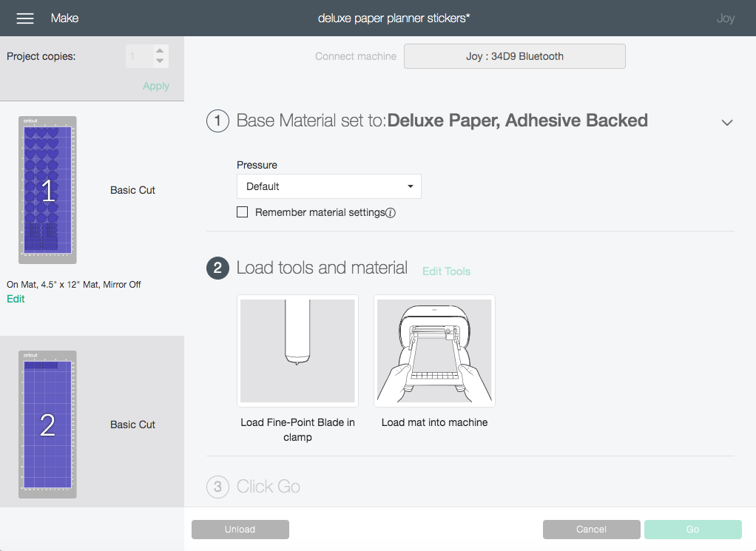
Task: Click the info icon beside Remember material settings
Action: (x=391, y=213)
